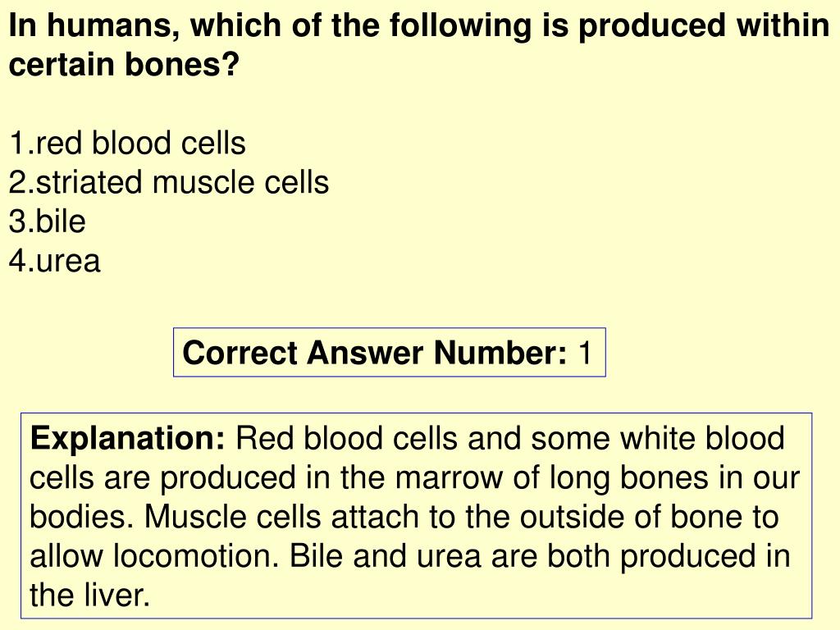Choose answer option 4 urea

(55, 261)
